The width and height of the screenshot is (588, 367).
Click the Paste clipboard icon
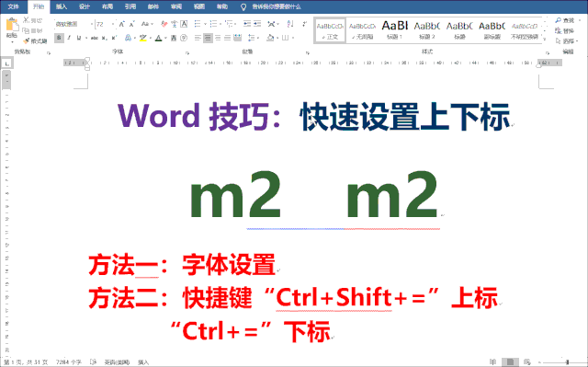click(x=12, y=25)
